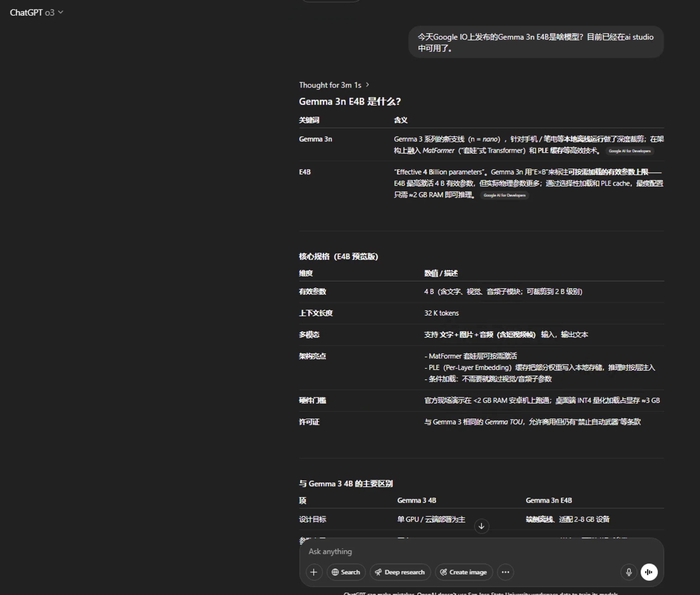
Task: Select the '硬件门槛' row label
Action: pyautogui.click(x=312, y=400)
